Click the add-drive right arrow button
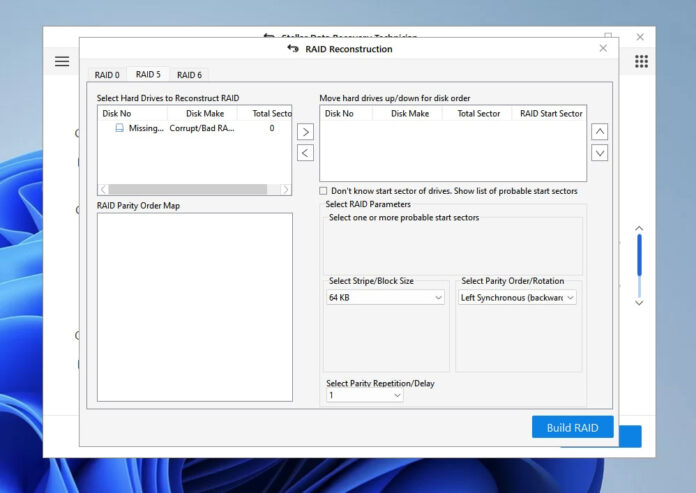The width and height of the screenshot is (696, 493). (x=306, y=131)
